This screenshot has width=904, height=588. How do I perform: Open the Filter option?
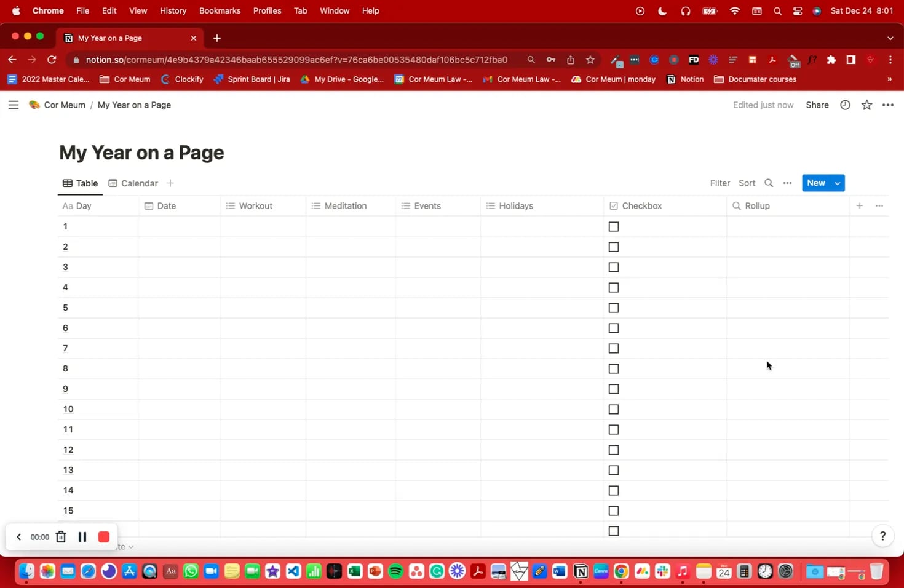[720, 183]
